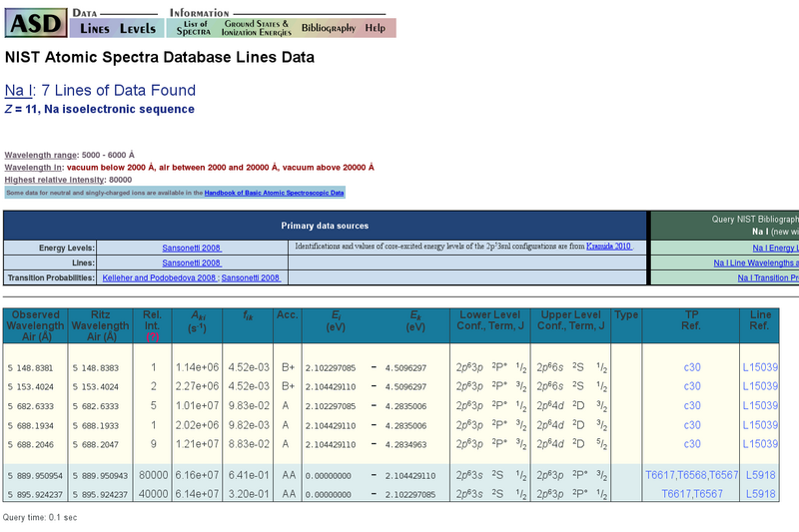The height and width of the screenshot is (532, 799).
Task: Open Sansonetti 2008 Lines source
Action: (x=192, y=263)
